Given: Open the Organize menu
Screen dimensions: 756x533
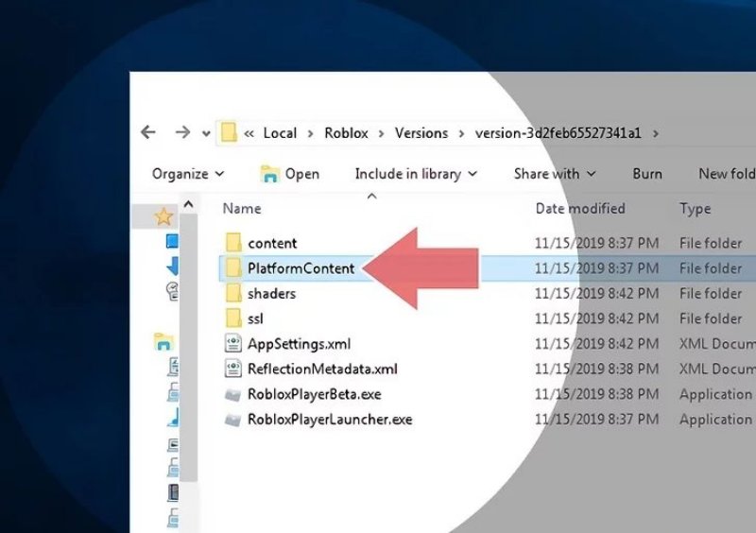Looking at the screenshot, I should 188,174.
